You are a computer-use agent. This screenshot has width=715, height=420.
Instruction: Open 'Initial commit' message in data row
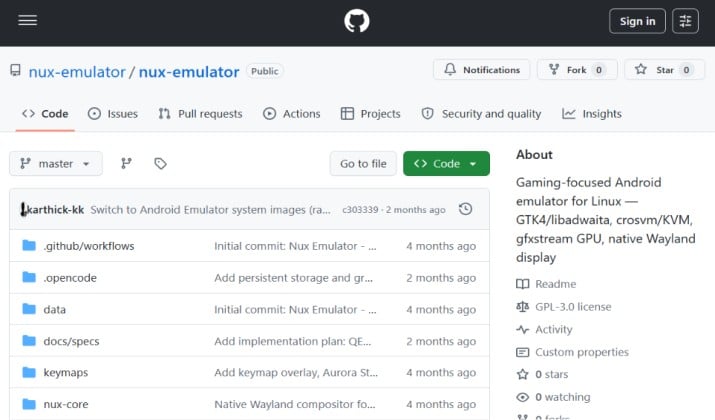[x=295, y=309]
